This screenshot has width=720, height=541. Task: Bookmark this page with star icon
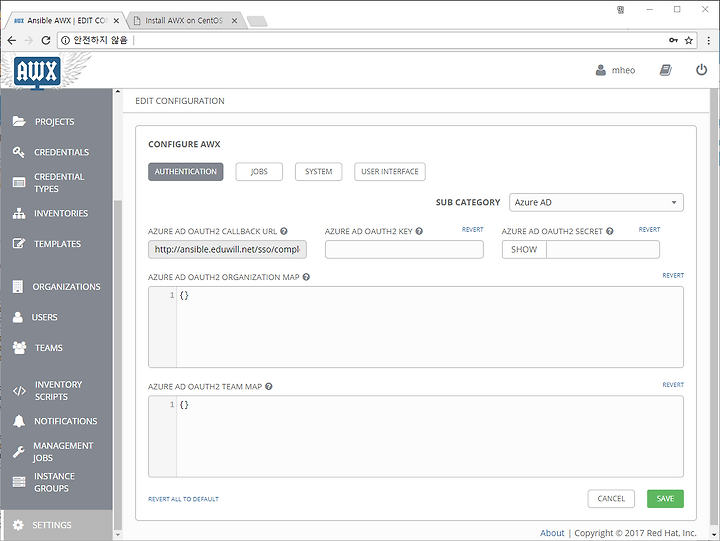click(689, 40)
